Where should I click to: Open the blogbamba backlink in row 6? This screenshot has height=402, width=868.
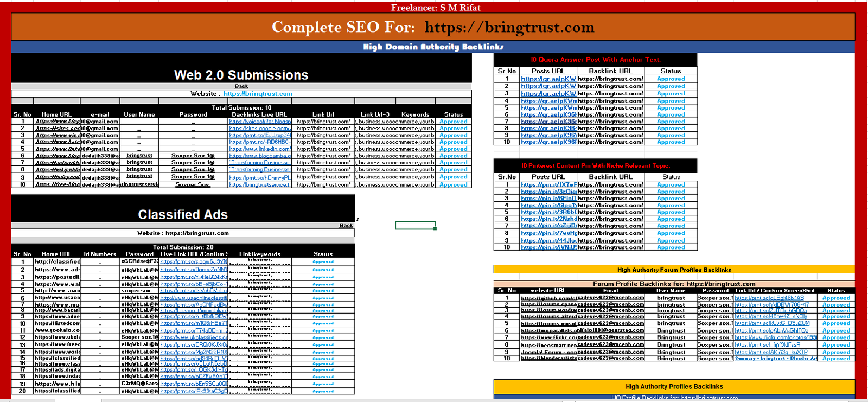tap(260, 156)
